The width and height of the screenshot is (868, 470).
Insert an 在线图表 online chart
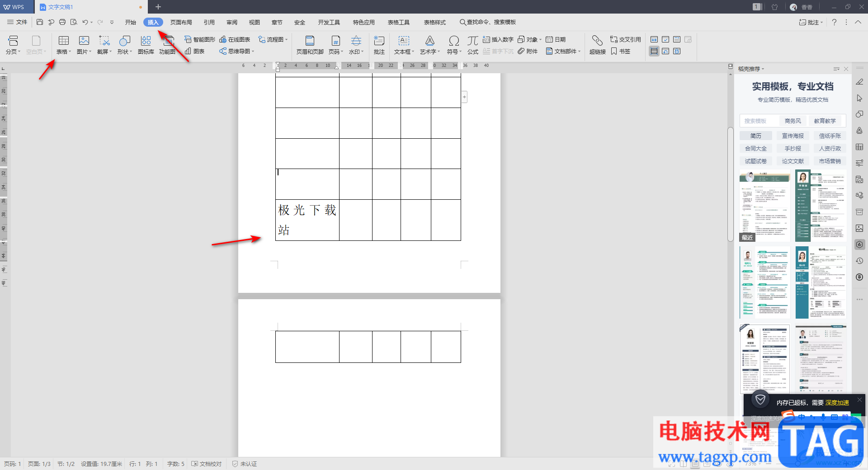pos(235,40)
